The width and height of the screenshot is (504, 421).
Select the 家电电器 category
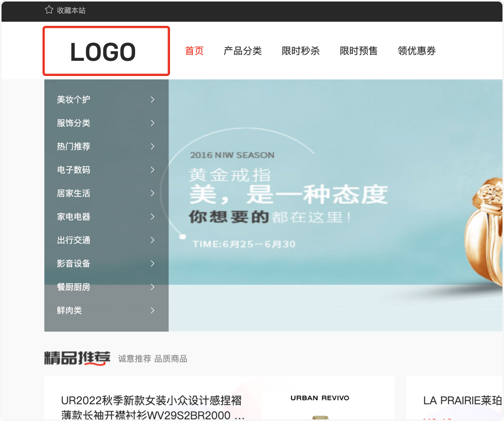74,217
